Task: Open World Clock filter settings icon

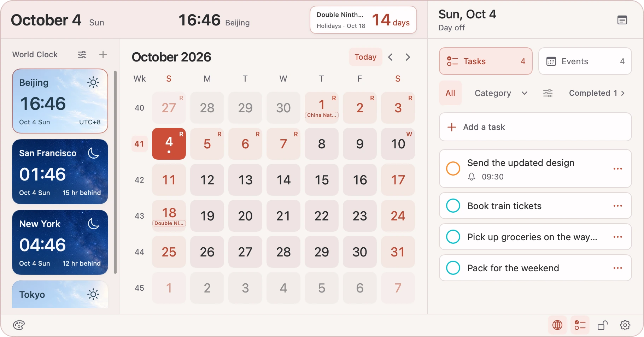Action: (x=82, y=55)
